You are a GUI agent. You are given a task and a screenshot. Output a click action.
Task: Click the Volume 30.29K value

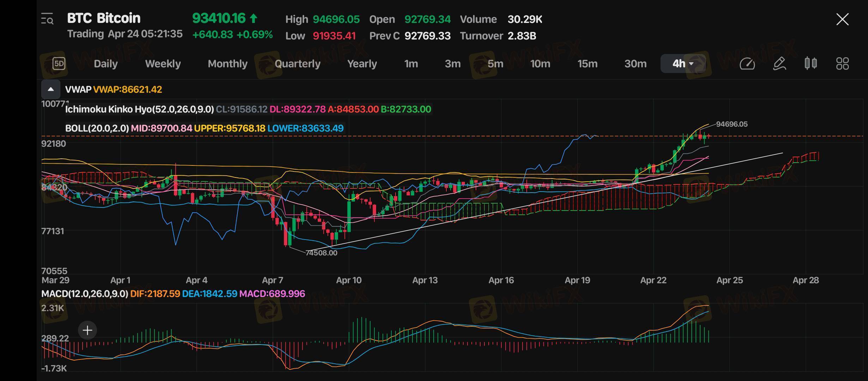click(525, 19)
